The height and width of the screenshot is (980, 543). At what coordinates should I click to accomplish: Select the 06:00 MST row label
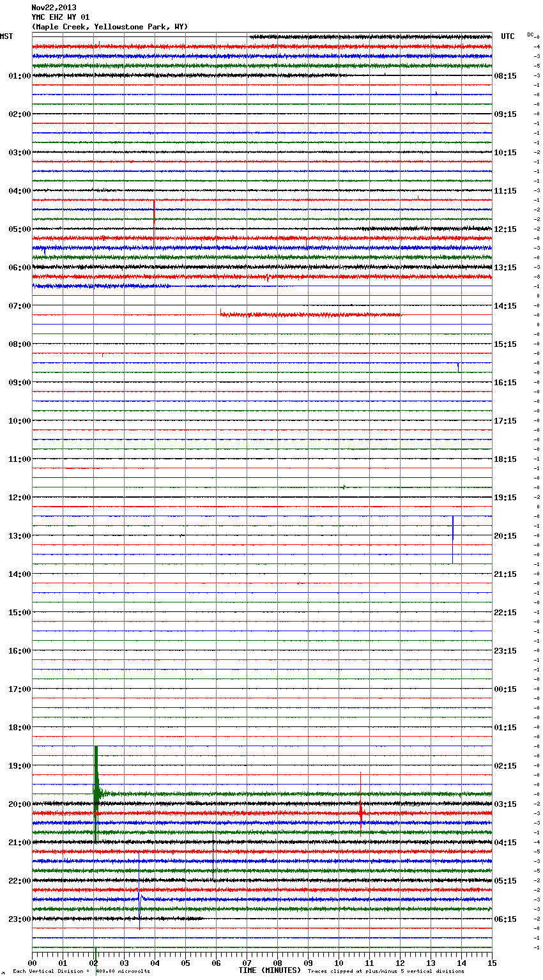click(x=20, y=268)
